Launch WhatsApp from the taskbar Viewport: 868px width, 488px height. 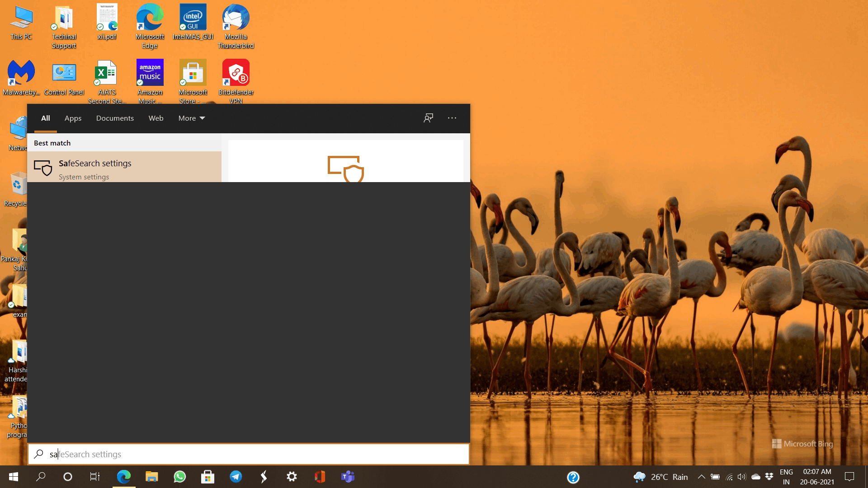[x=180, y=477]
